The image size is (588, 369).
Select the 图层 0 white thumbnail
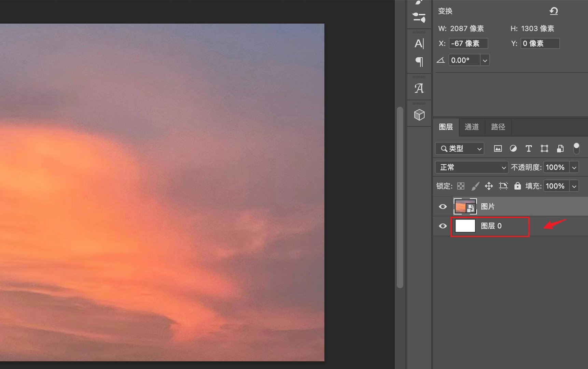(465, 226)
